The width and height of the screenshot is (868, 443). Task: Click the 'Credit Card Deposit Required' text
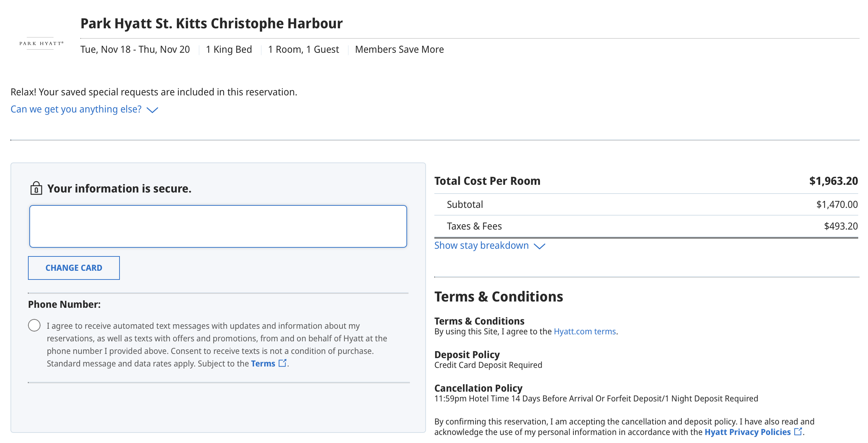click(488, 365)
